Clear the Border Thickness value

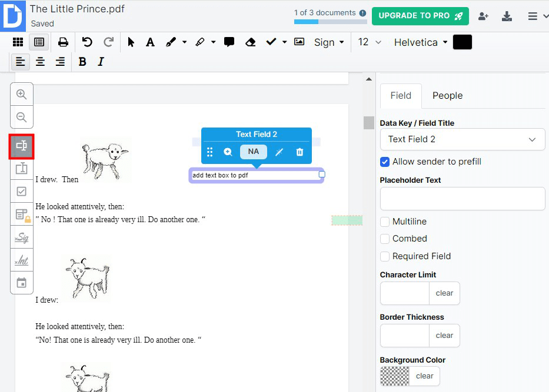tap(444, 336)
